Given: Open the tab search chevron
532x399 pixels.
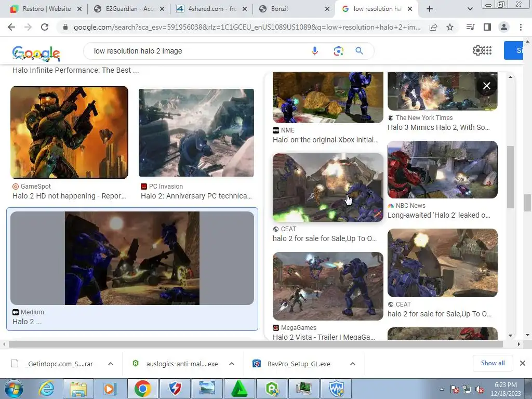Looking at the screenshot, I should (470, 9).
